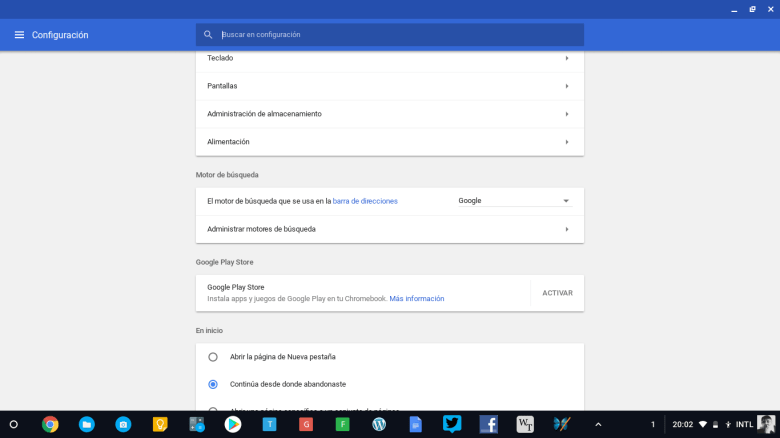Open the green F app icon
The height and width of the screenshot is (438, 780).
[x=343, y=425]
